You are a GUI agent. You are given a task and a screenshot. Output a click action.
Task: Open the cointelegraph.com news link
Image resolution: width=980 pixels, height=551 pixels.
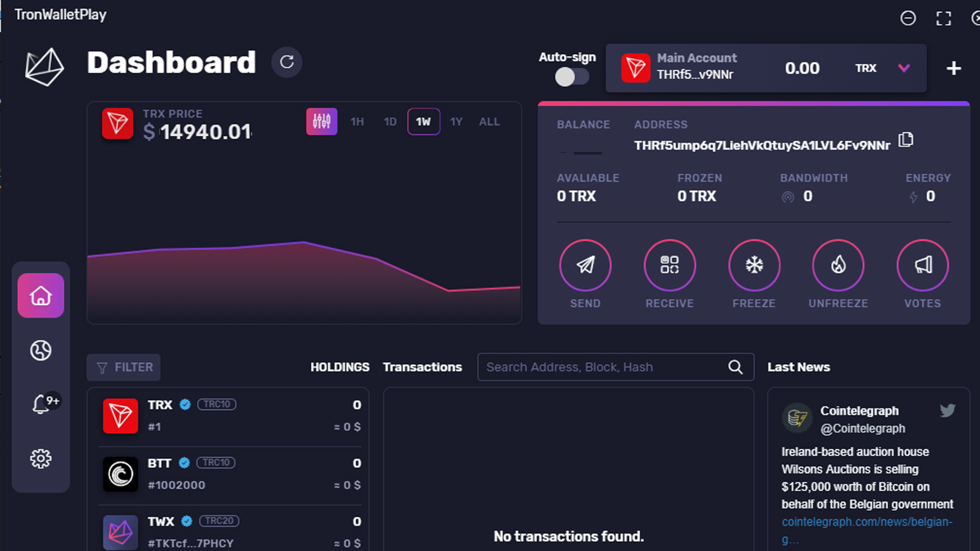tap(867, 522)
